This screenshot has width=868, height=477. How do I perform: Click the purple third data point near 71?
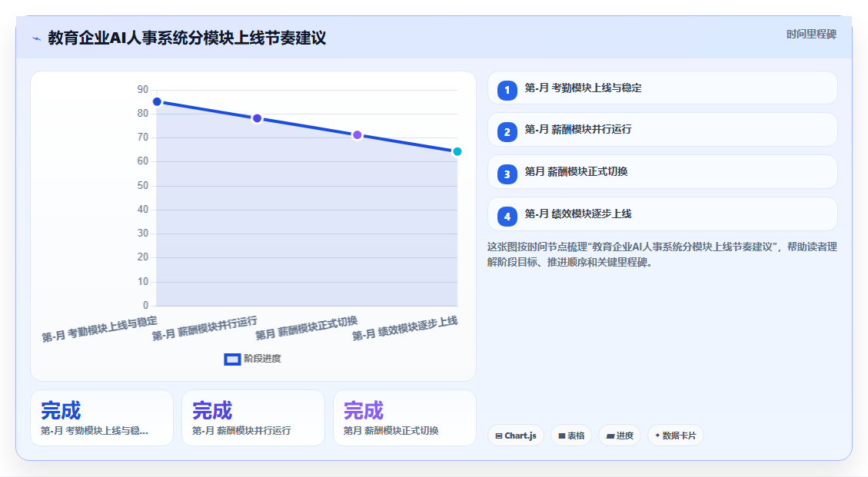pos(357,135)
